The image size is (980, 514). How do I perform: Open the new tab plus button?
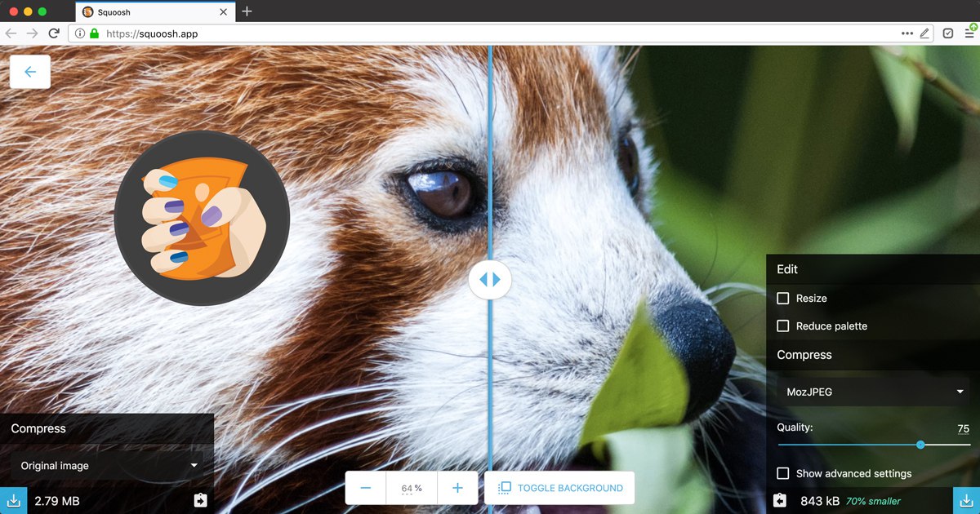[247, 11]
